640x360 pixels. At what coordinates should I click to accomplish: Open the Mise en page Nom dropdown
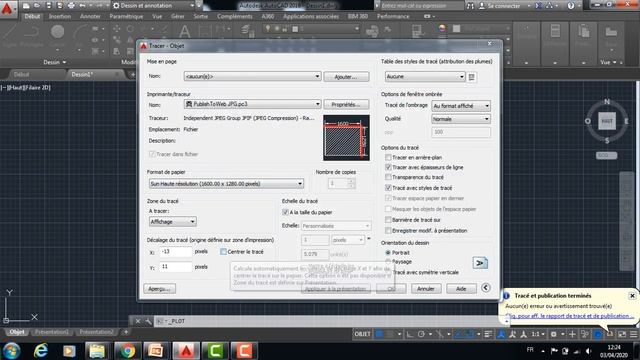pos(252,76)
